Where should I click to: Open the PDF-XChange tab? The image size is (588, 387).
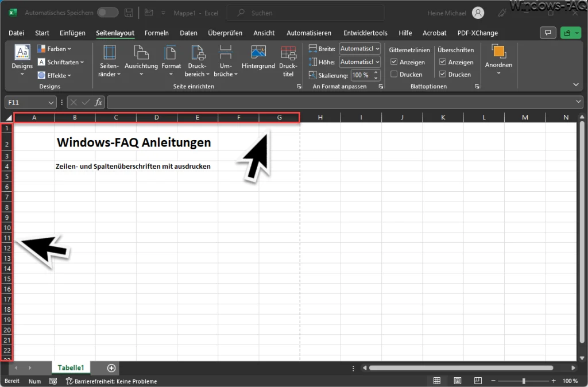[x=477, y=33]
